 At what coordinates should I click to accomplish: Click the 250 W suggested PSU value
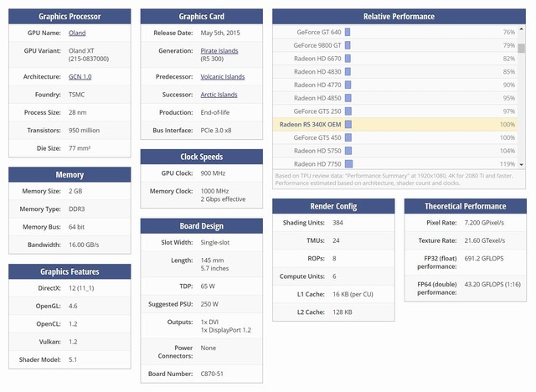pyautogui.click(x=209, y=304)
